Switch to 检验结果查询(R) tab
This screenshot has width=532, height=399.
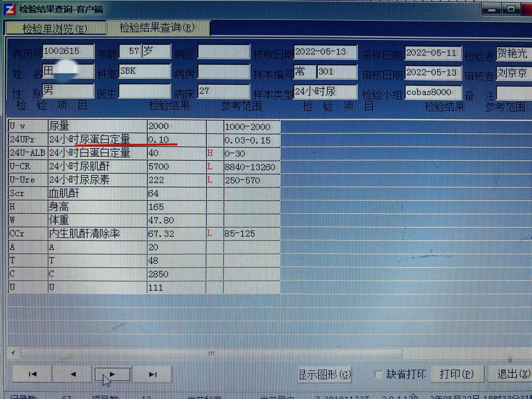(x=158, y=28)
